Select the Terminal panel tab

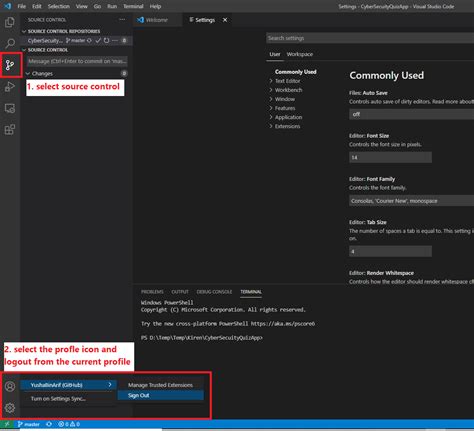[251, 292]
